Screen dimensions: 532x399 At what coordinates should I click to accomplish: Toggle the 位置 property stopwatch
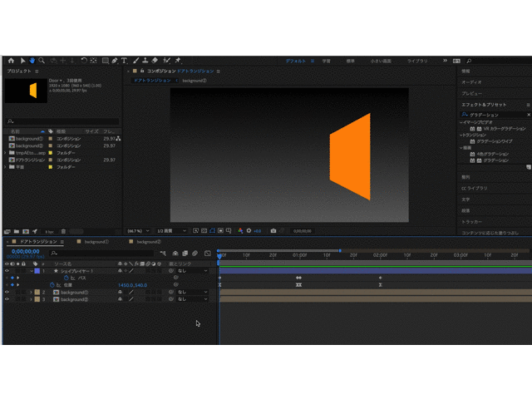click(x=52, y=285)
